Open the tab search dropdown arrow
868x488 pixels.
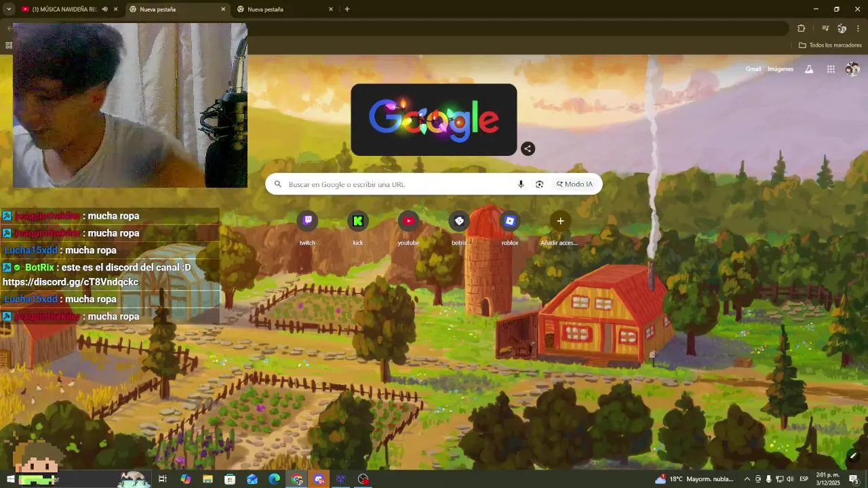tap(8, 9)
